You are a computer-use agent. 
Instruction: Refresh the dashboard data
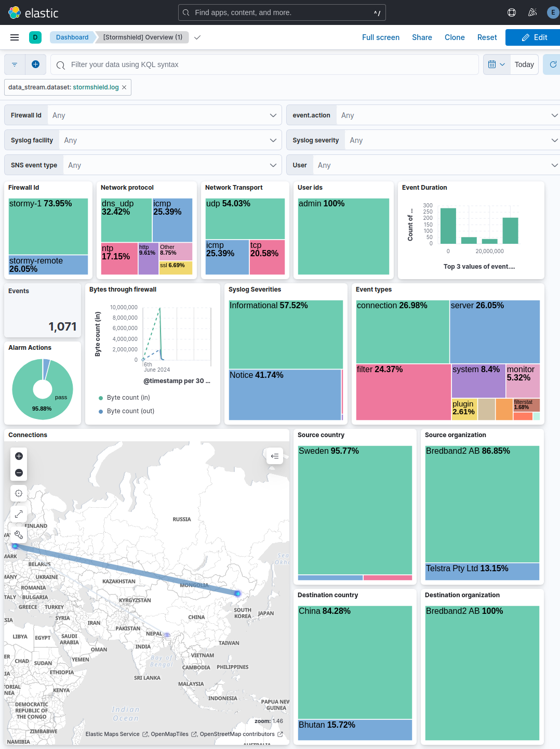pos(552,64)
